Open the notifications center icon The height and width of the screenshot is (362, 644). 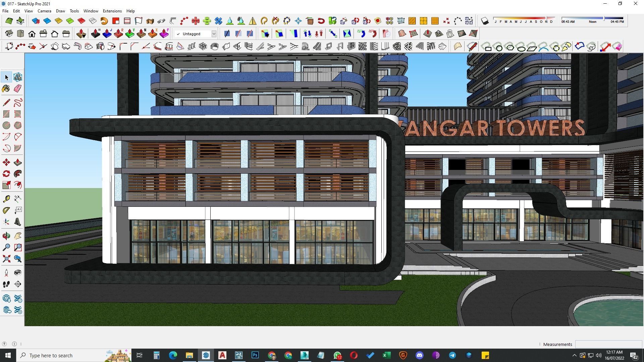point(634,355)
